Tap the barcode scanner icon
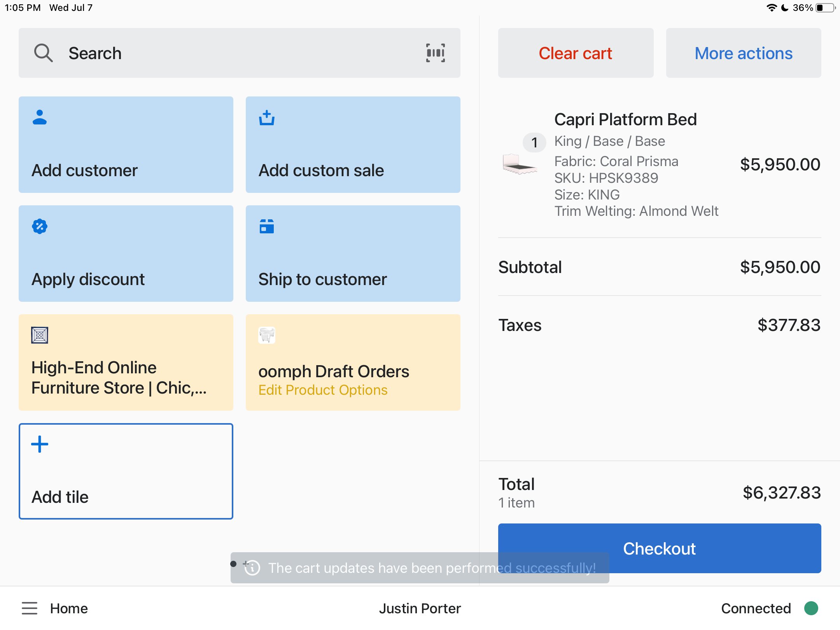840x630 pixels. [435, 53]
